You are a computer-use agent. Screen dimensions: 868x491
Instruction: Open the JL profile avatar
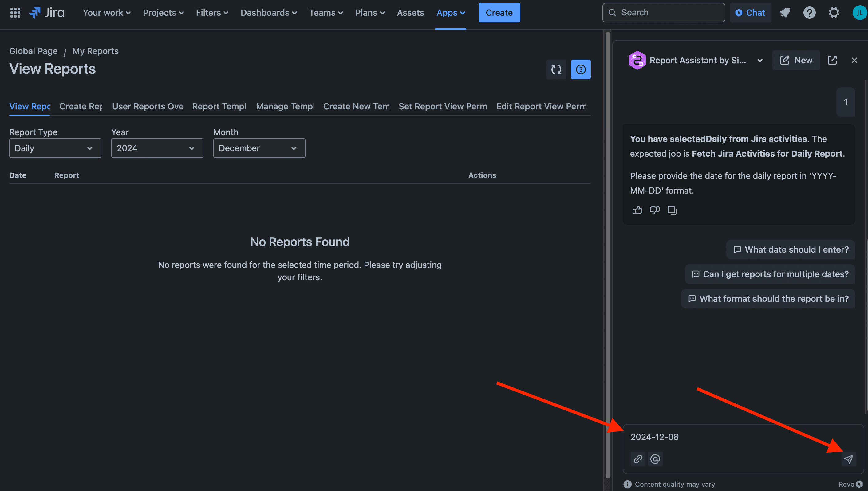click(859, 13)
